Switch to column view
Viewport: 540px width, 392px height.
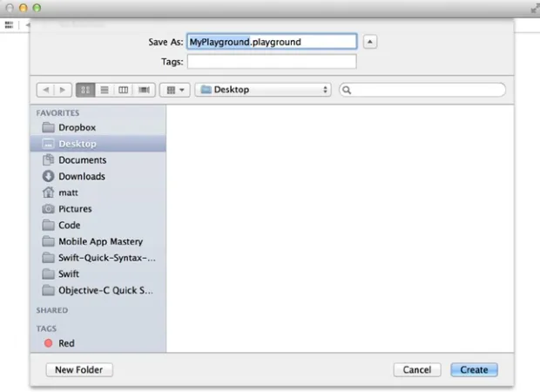[x=124, y=91]
